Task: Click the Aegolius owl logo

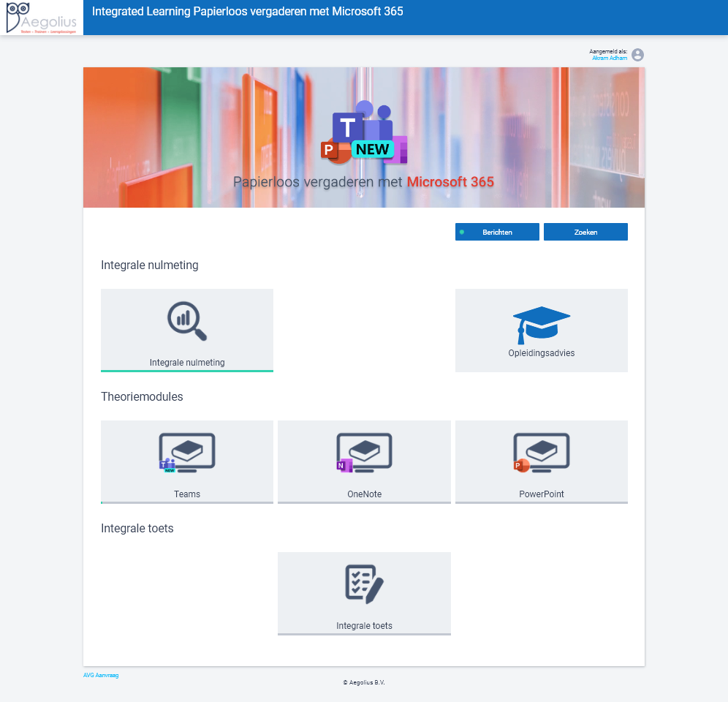Action: (x=41, y=18)
